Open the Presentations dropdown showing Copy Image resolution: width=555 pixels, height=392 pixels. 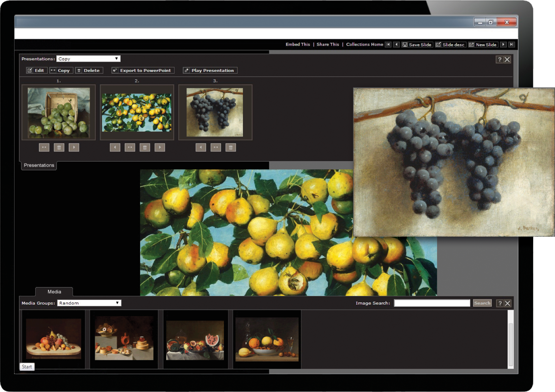(88, 59)
